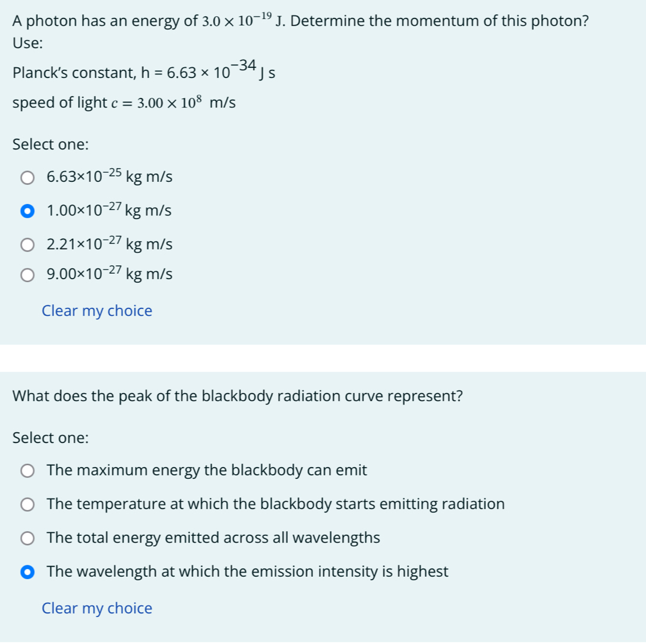Choose the temperature-based blackbody answer option

coord(27,504)
